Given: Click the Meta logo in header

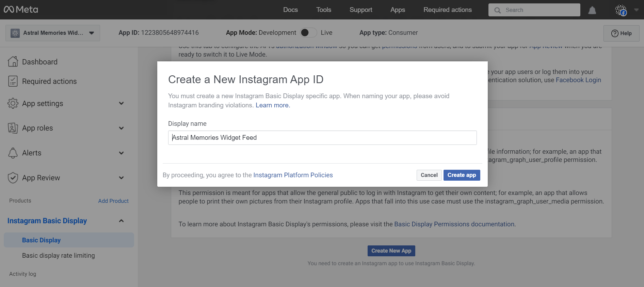Looking at the screenshot, I should pyautogui.click(x=21, y=10).
